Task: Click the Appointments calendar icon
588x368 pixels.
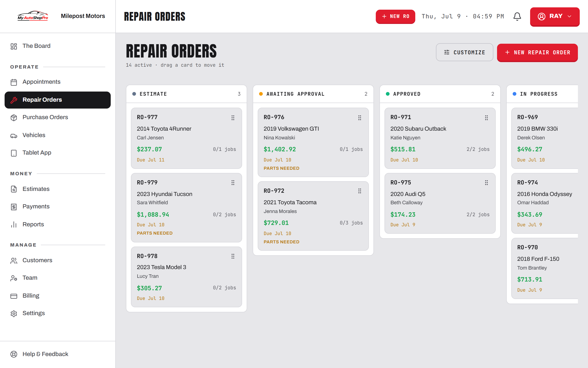Action: click(x=14, y=82)
